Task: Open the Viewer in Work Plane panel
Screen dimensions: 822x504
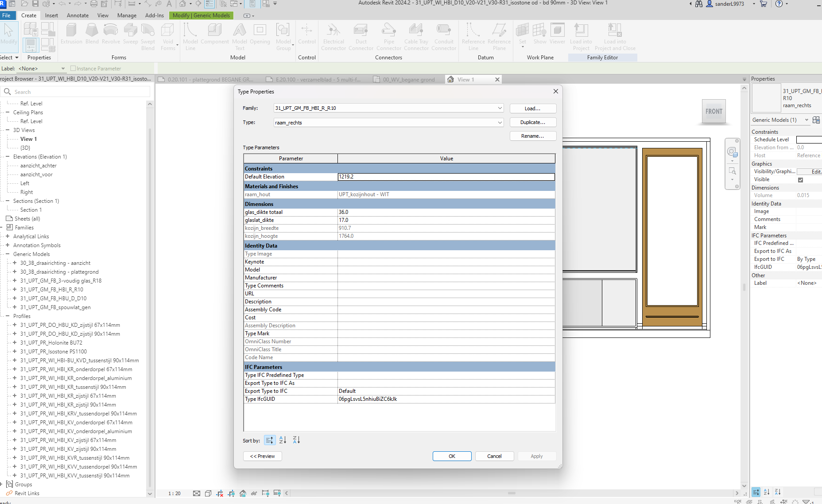Action: click(557, 35)
